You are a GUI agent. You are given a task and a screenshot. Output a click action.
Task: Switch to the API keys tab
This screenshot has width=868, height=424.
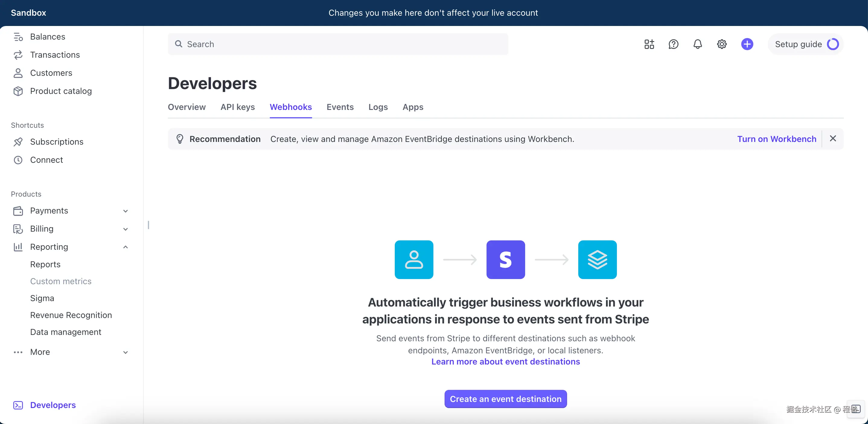pos(238,107)
